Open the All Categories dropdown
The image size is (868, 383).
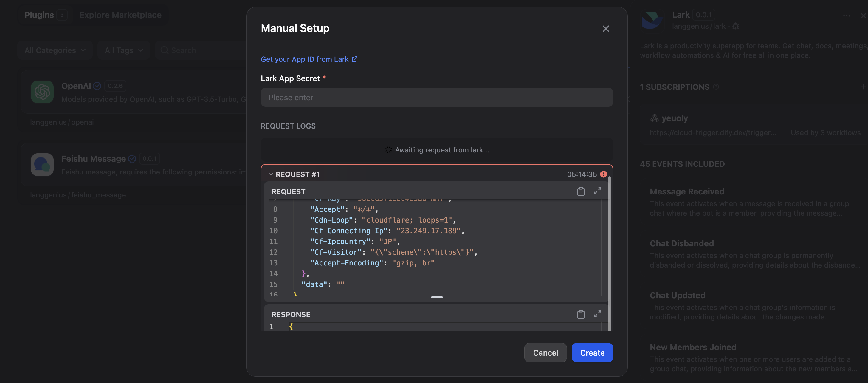tap(55, 50)
